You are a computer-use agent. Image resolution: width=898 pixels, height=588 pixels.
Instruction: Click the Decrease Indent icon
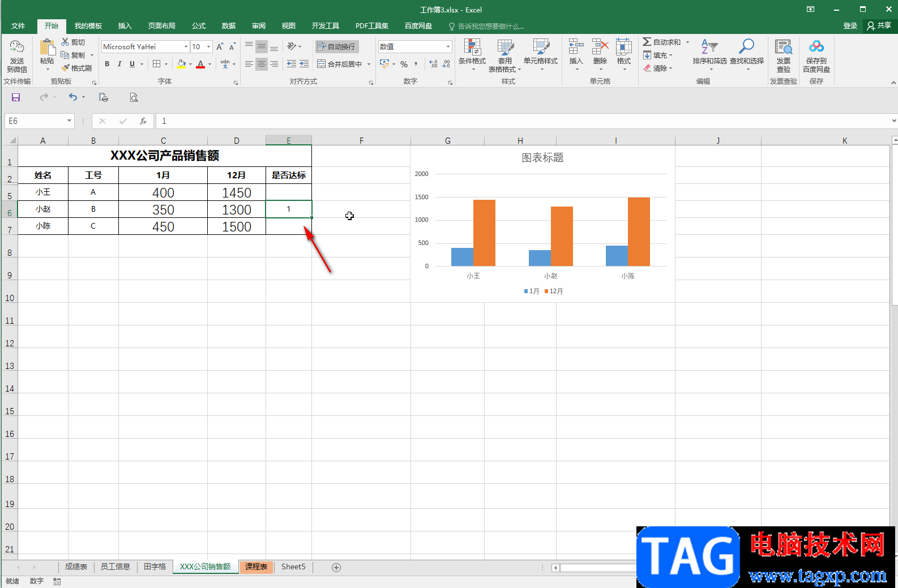292,64
